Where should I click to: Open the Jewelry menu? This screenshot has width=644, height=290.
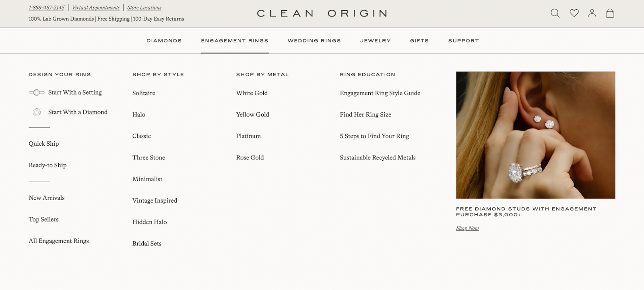pyautogui.click(x=376, y=41)
